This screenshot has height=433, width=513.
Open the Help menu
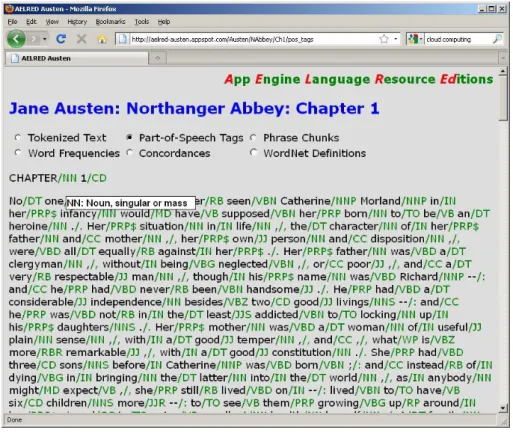164,22
